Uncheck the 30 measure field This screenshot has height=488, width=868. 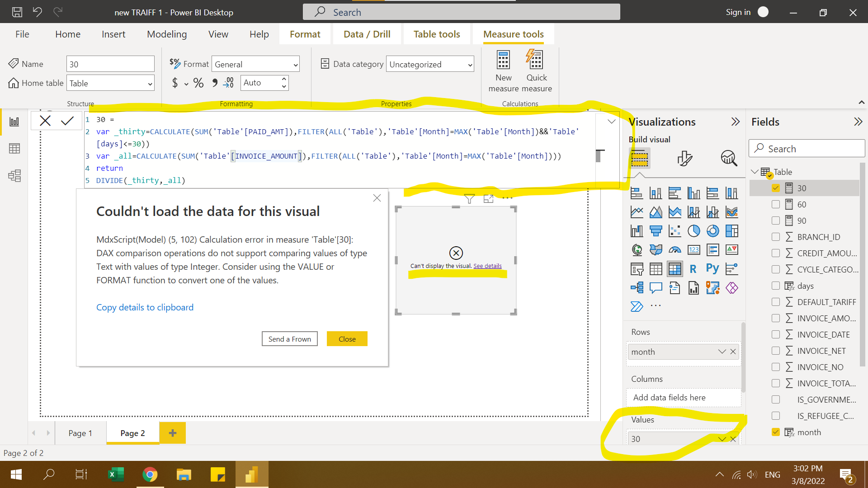[776, 188]
